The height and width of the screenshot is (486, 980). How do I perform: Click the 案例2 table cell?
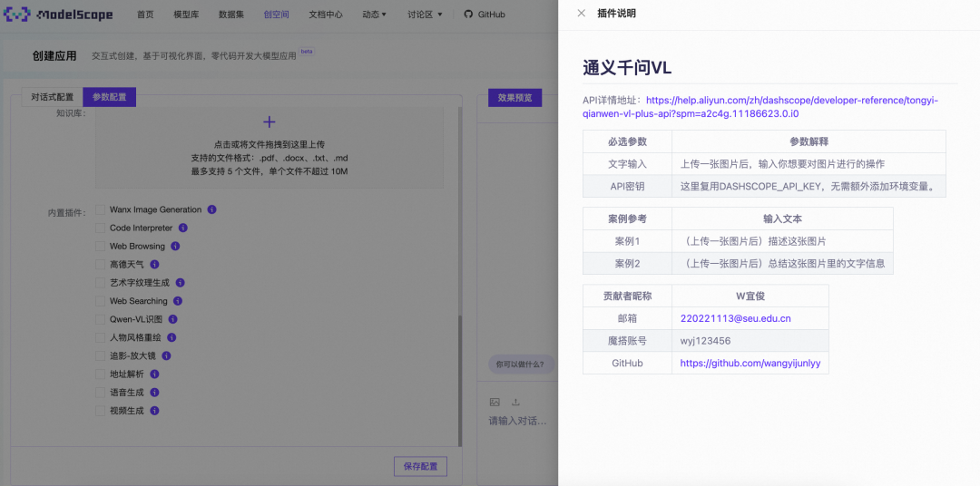(627, 264)
